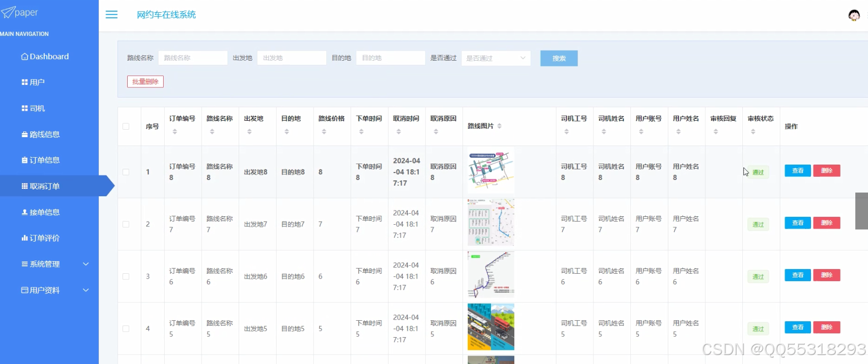Viewport: 868px width, 364px height.
Task: Open the user avatar in the header
Action: (854, 15)
